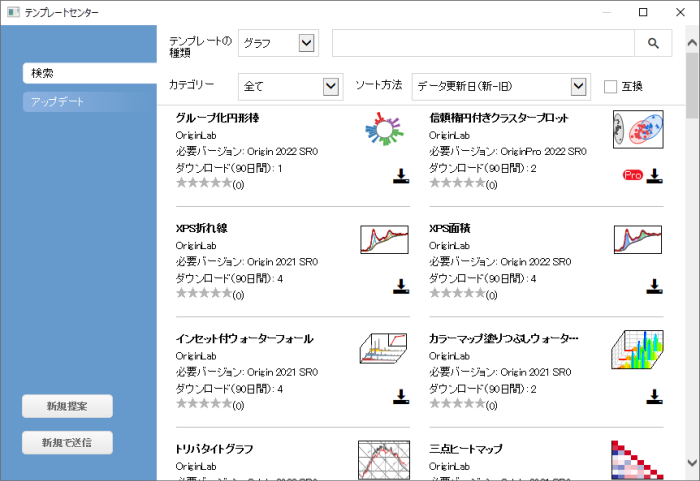
Task: Open the カラーマップ塗りつぶしウォーター title
Action: [504, 339]
